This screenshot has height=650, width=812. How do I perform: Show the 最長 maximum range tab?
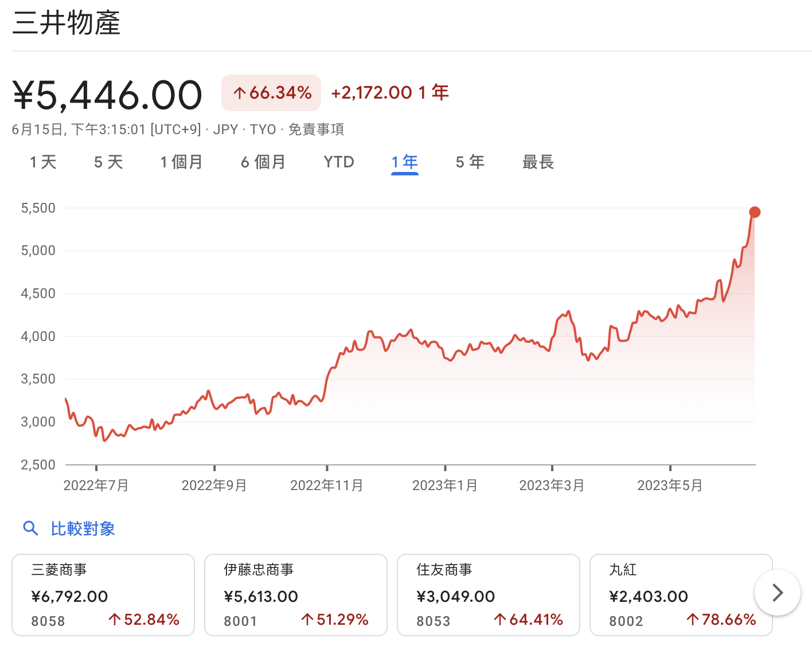538,162
